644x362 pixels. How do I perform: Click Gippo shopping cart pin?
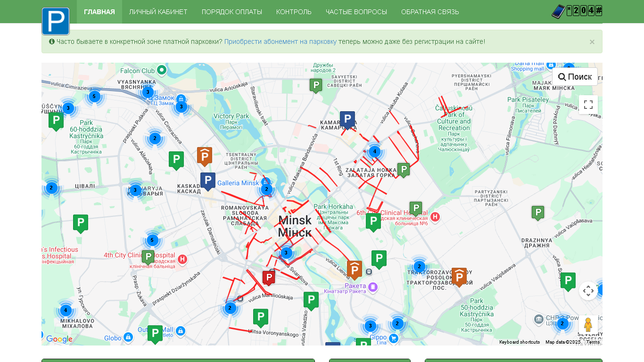point(394,338)
